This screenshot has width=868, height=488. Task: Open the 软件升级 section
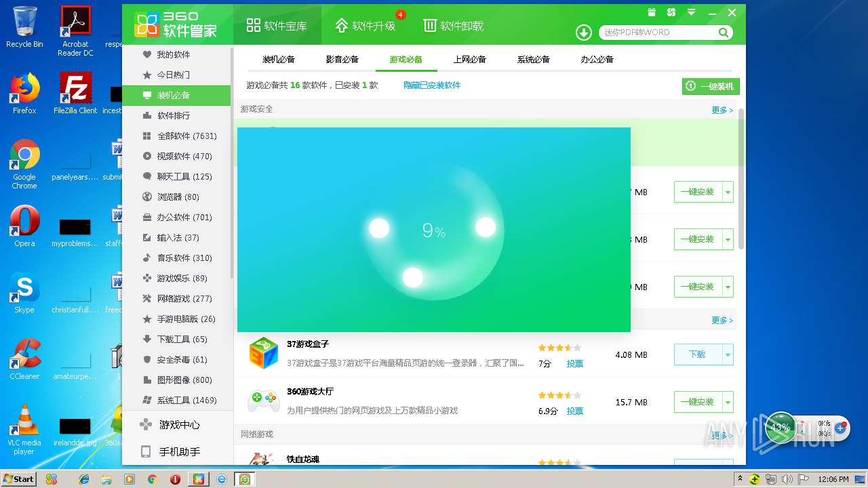click(365, 26)
